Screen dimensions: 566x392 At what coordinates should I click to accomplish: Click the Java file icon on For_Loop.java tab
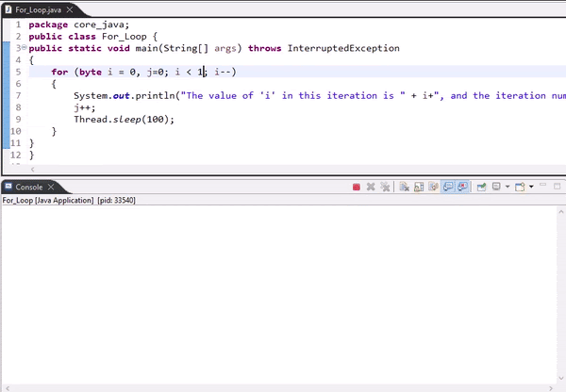coord(8,9)
